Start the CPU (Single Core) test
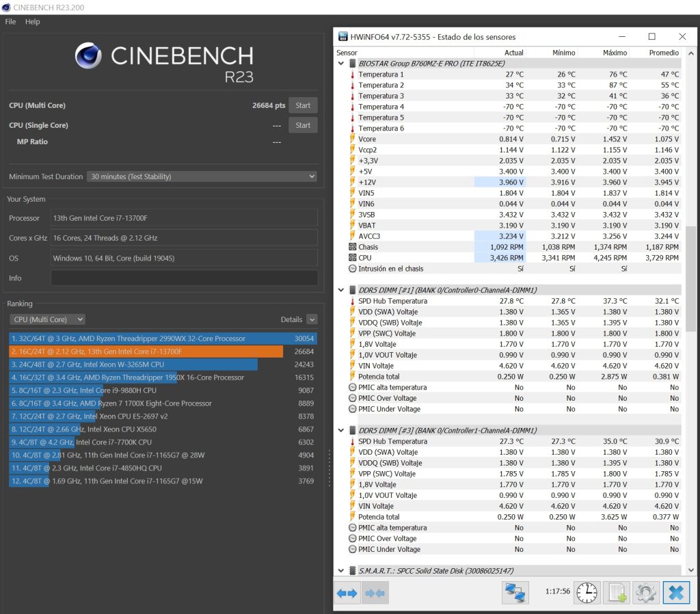700x614 pixels. pyautogui.click(x=303, y=125)
